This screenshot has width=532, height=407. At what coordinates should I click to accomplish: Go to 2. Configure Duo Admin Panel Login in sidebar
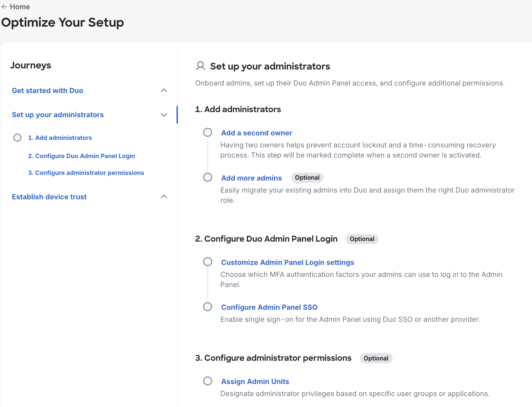click(81, 156)
